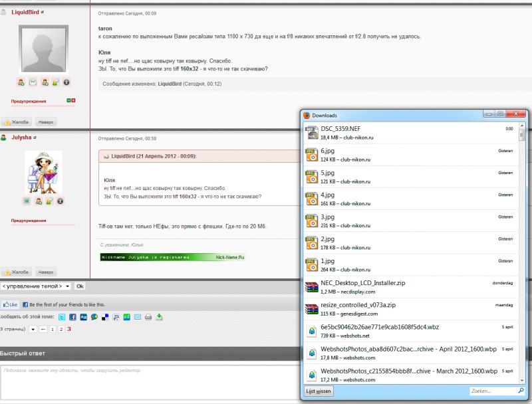
Task: Click the green StumbleUpon share icon
Action: pos(127,317)
